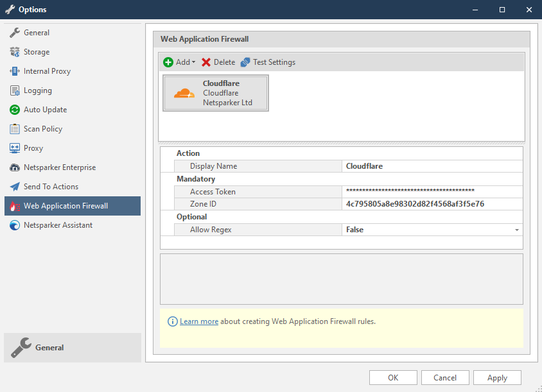Click the Scan Policy icon

pyautogui.click(x=15, y=129)
